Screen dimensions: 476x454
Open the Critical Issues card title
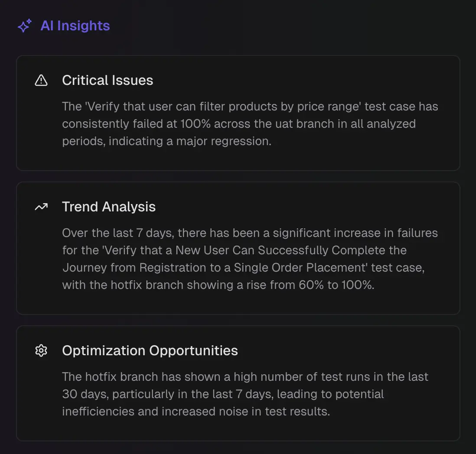pyautogui.click(x=108, y=80)
